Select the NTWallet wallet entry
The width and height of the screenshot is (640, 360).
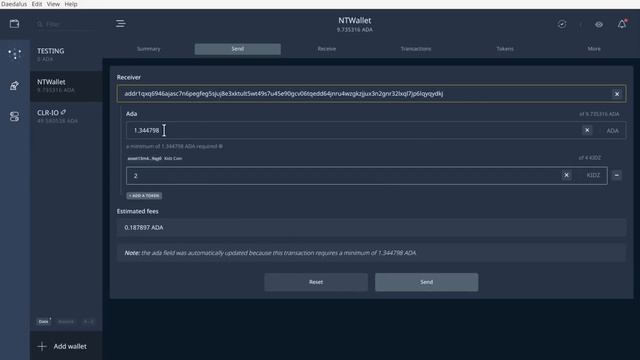pos(66,86)
